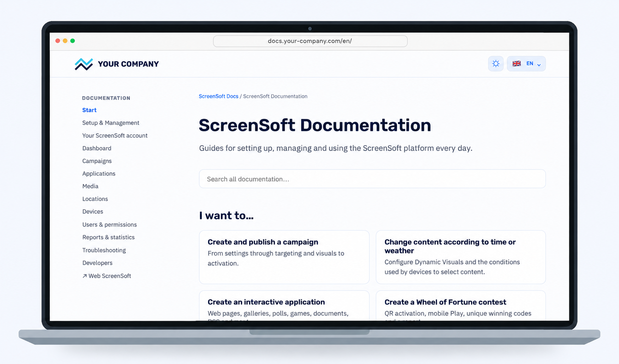The image size is (619, 364).
Task: Open the Dashboard docs page
Action: tap(97, 148)
